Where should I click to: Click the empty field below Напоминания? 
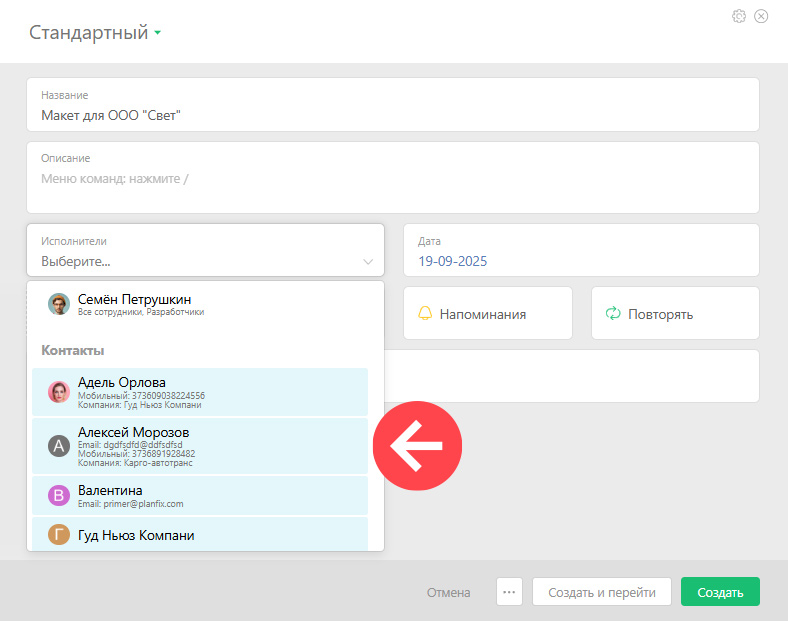(x=571, y=376)
